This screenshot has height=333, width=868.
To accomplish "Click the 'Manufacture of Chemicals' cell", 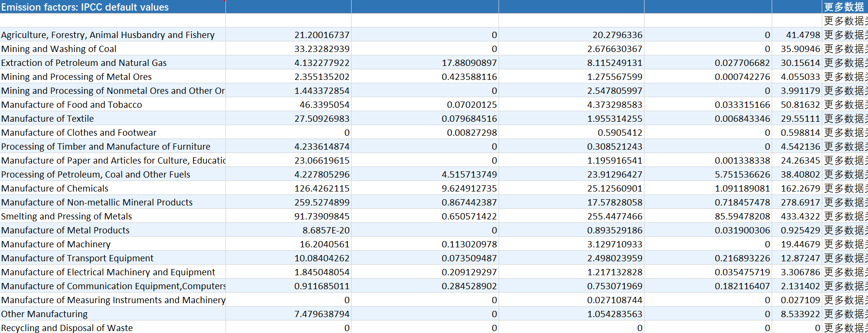I will tap(113, 188).
